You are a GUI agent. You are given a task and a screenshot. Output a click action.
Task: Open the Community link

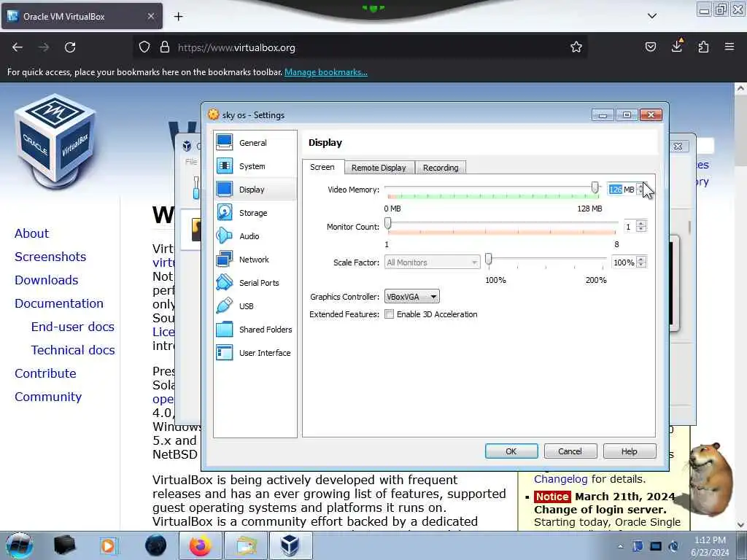[x=48, y=397]
